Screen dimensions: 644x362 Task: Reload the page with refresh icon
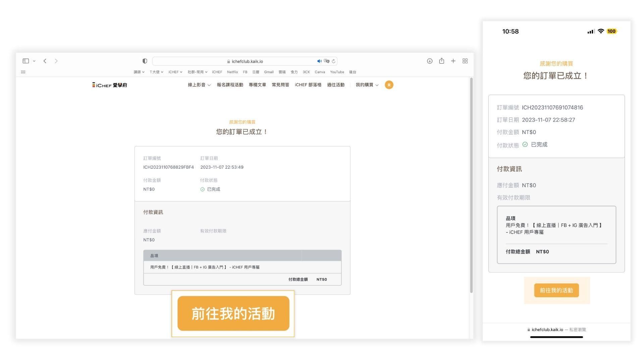(333, 61)
